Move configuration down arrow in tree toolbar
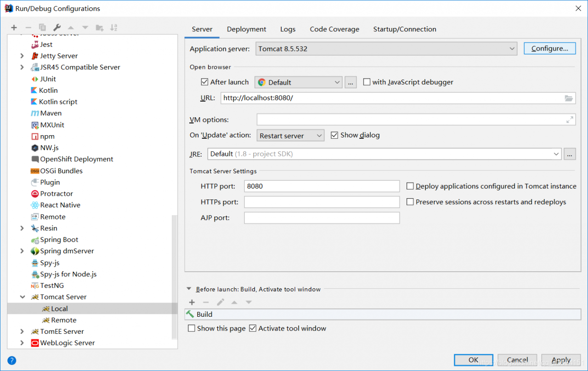Viewport: 588px width, 371px height. [85, 28]
